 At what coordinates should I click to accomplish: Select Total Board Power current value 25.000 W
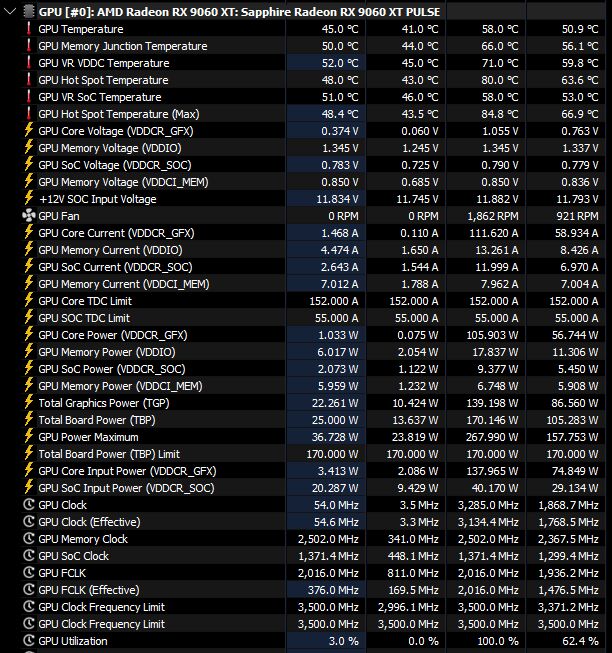point(335,420)
